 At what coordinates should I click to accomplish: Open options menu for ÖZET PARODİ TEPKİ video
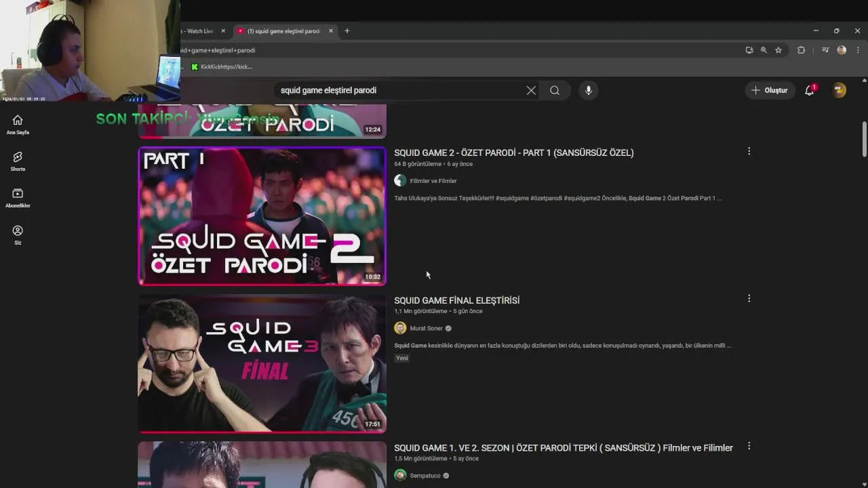tap(749, 446)
